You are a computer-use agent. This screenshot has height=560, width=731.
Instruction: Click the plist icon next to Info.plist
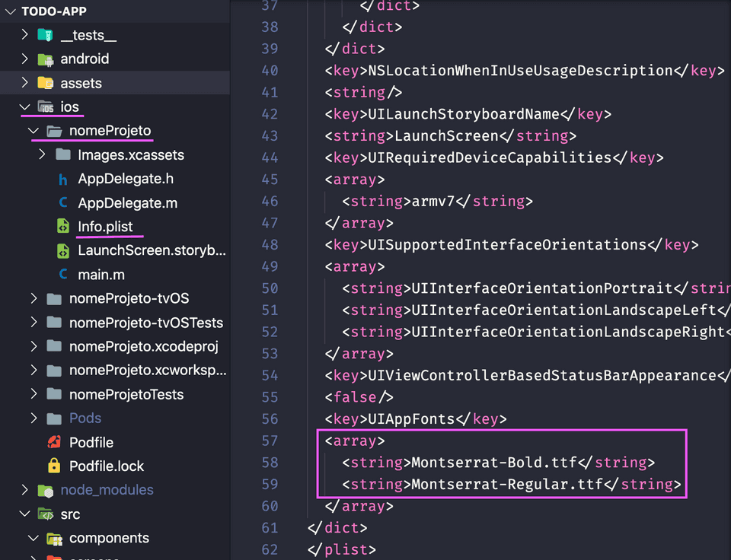click(x=64, y=226)
